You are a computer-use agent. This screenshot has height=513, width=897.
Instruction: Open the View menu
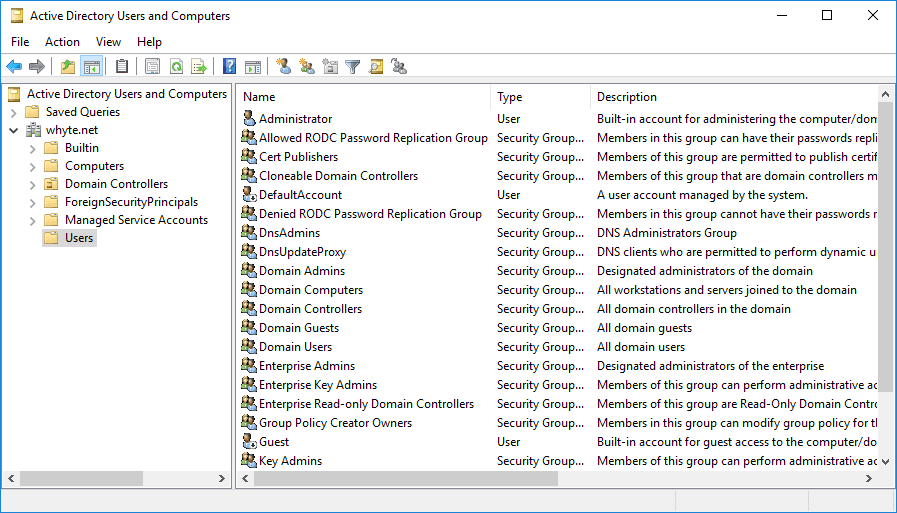[108, 42]
